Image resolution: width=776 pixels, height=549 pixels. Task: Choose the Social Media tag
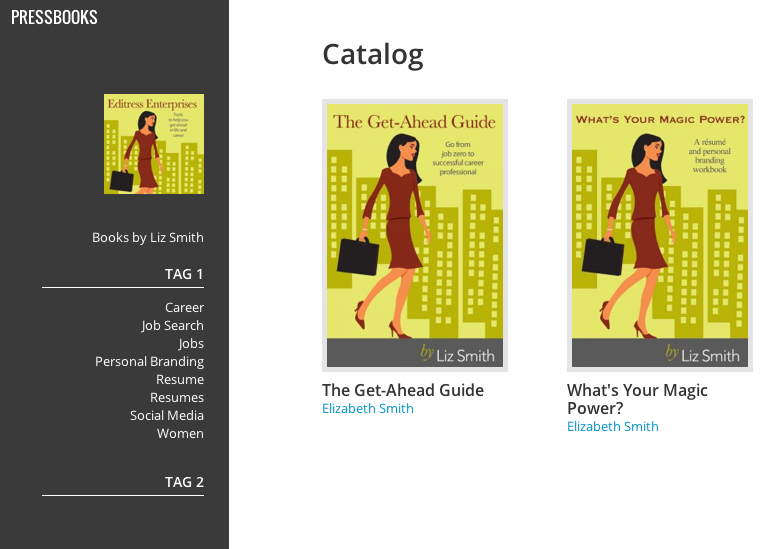[x=167, y=415]
